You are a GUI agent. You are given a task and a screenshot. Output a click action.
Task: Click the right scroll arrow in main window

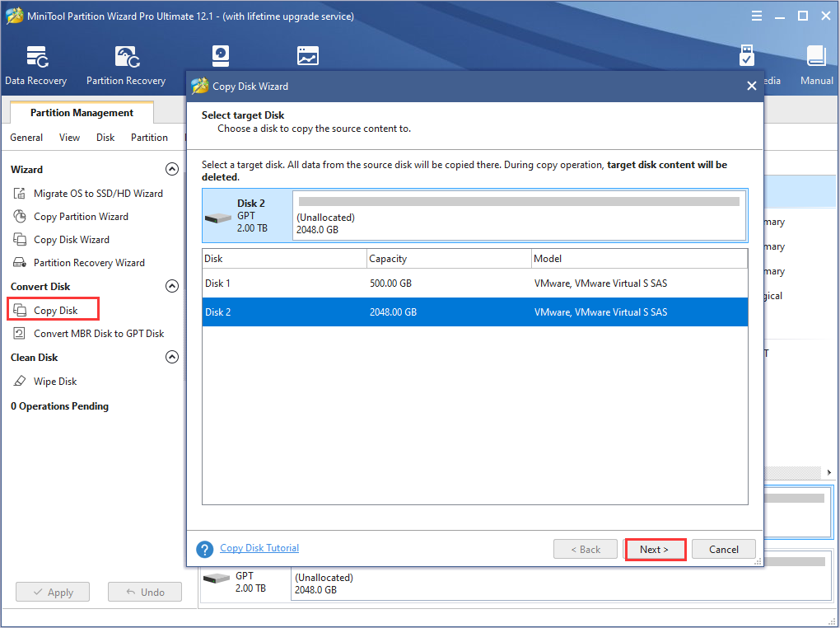pos(828,472)
